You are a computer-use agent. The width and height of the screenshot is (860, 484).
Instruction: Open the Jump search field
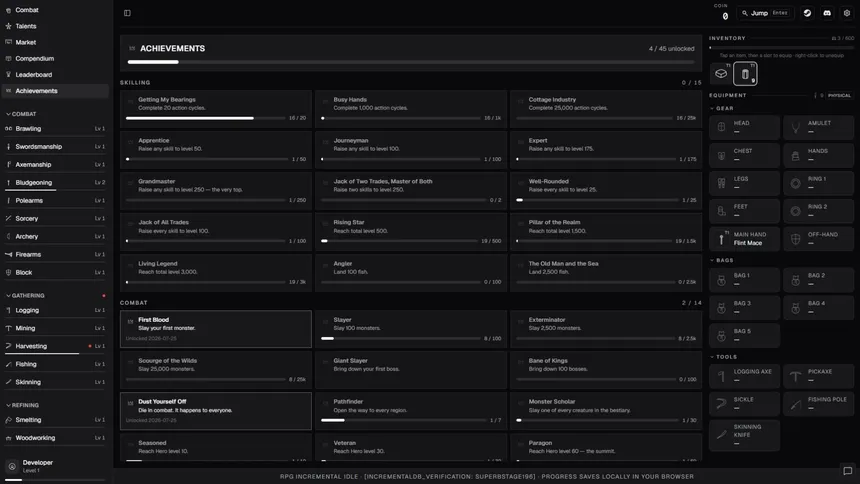coord(766,13)
